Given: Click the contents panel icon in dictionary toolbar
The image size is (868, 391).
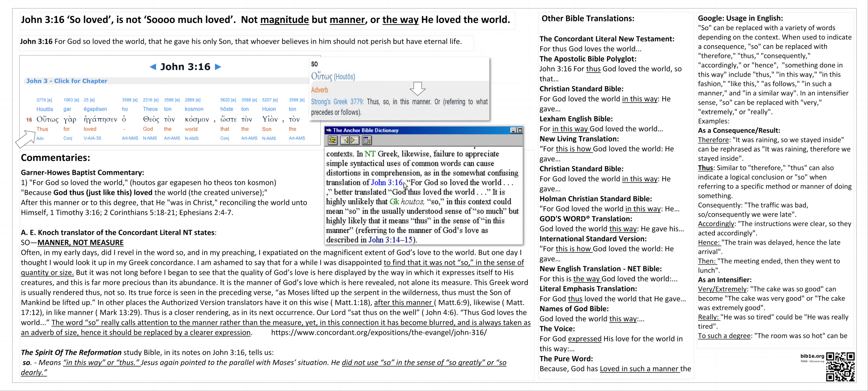Looking at the screenshot, I should [x=367, y=140].
